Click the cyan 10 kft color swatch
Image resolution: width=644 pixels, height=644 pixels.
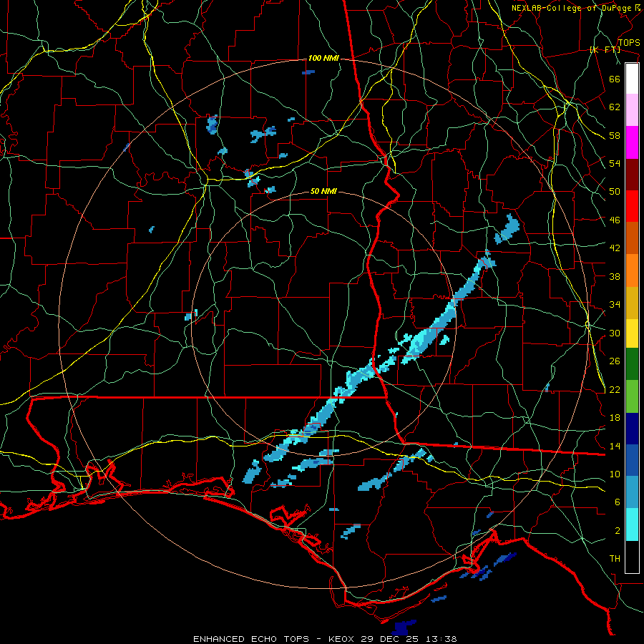632,525
